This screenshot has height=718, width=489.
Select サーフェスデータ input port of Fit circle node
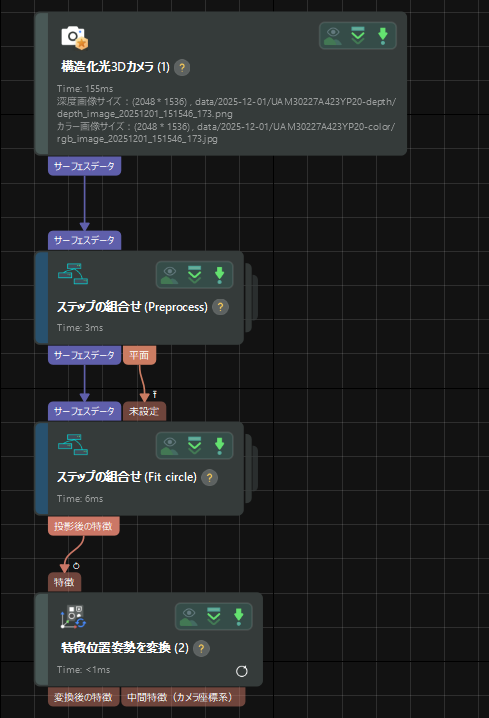tap(85, 411)
